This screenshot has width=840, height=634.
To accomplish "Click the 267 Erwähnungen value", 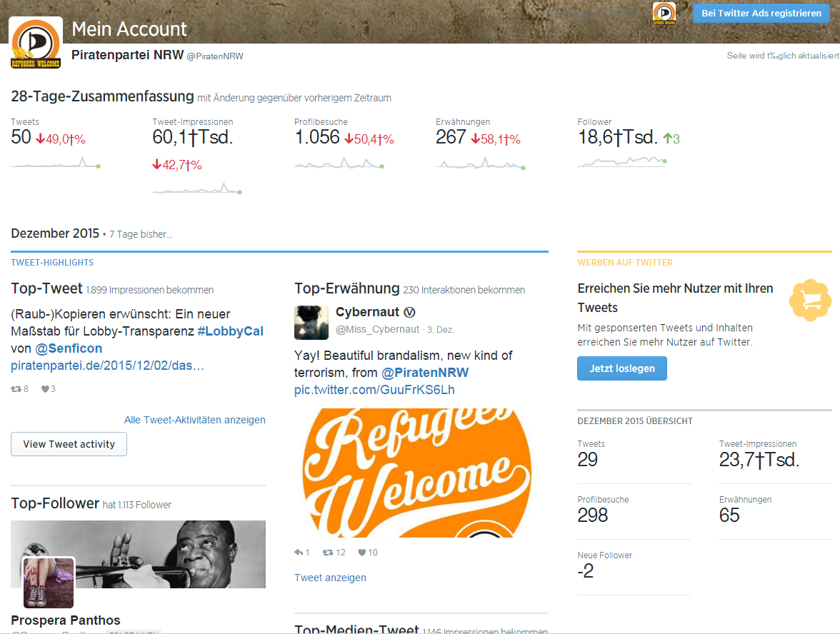I will [451, 137].
